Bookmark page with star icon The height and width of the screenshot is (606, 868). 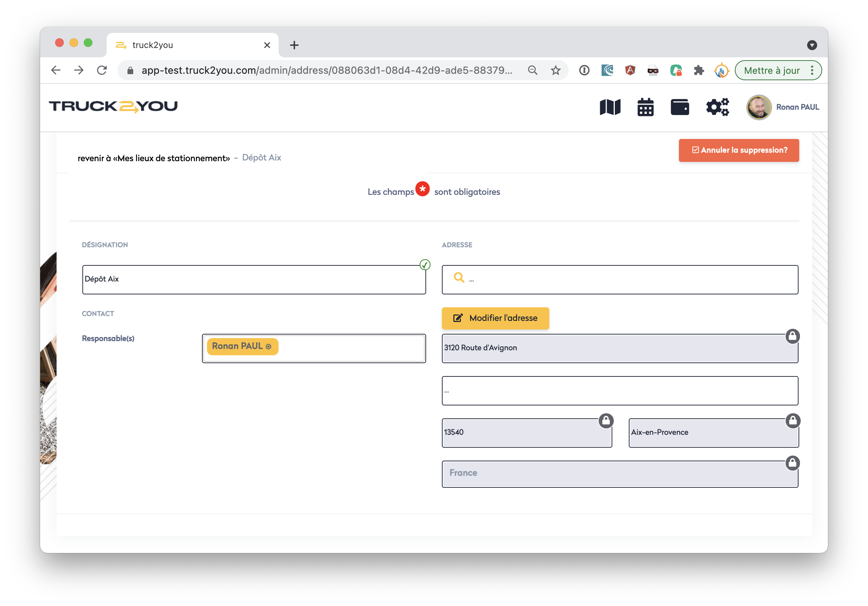555,70
